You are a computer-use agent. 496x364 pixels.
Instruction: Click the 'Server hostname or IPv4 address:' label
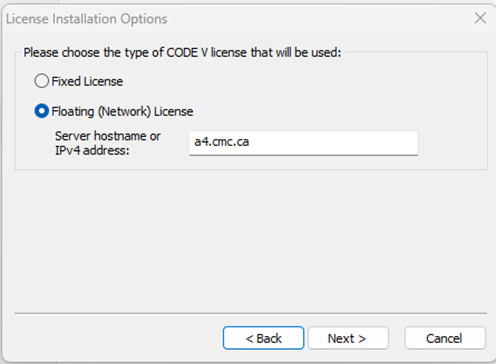(108, 143)
